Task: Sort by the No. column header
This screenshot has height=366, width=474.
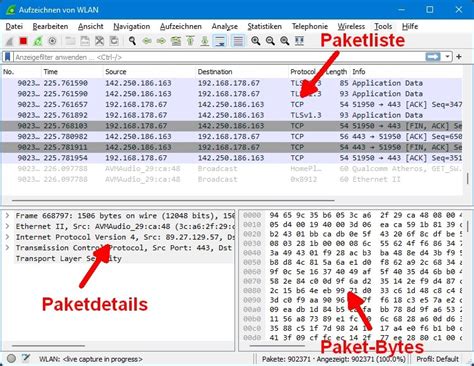Action: (x=21, y=72)
